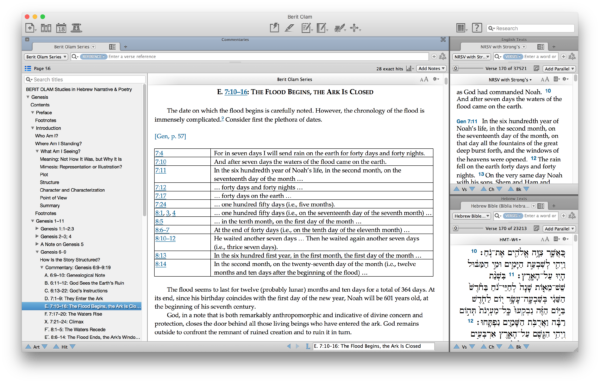
Task: Go to next verse in NRSV pane
Action: pyautogui.click(x=472, y=189)
